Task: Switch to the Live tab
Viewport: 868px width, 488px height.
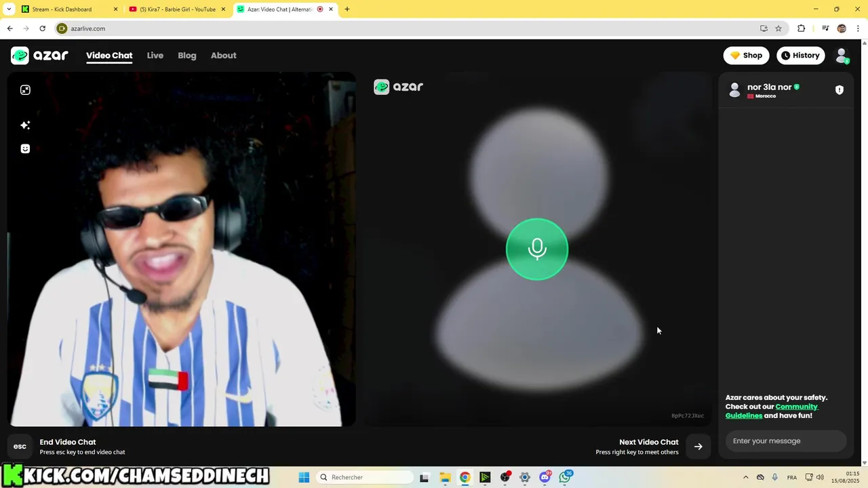Action: tap(155, 56)
